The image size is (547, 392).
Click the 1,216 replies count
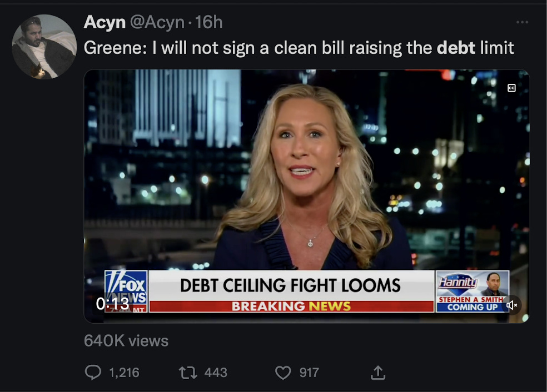(124, 373)
